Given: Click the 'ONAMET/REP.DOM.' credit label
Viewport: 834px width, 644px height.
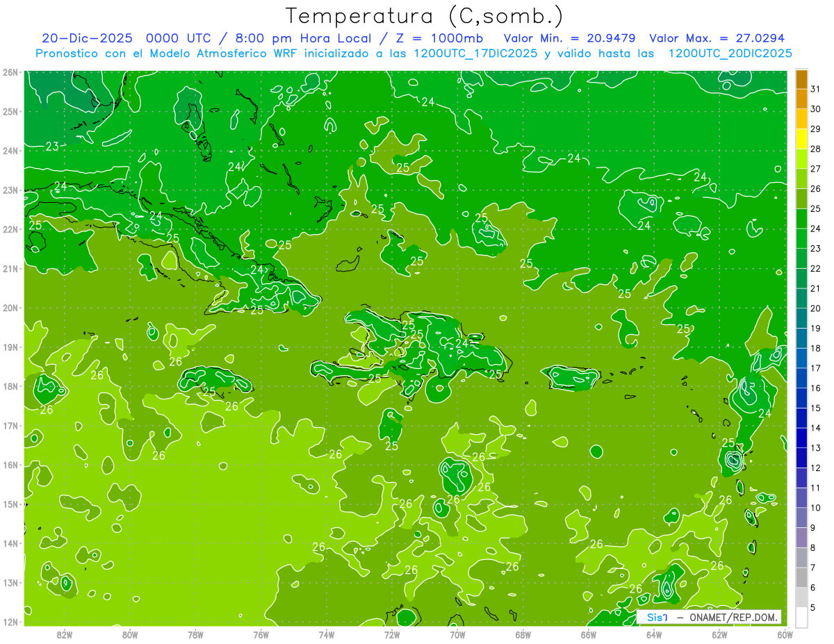Looking at the screenshot, I should click(x=733, y=617).
